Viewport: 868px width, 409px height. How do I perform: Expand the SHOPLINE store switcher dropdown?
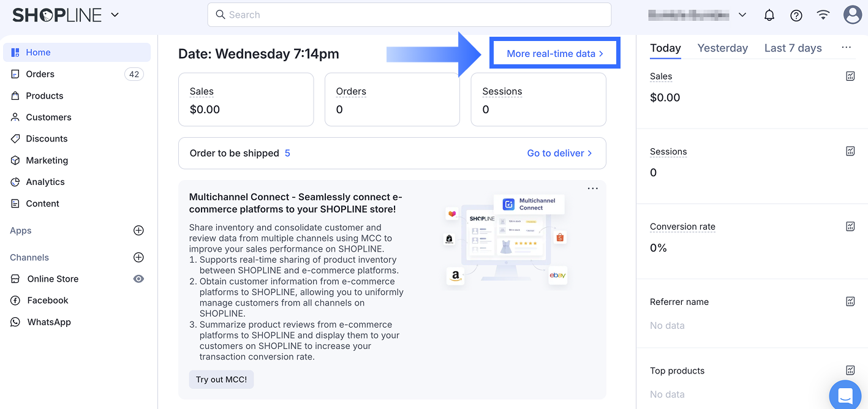tap(115, 15)
